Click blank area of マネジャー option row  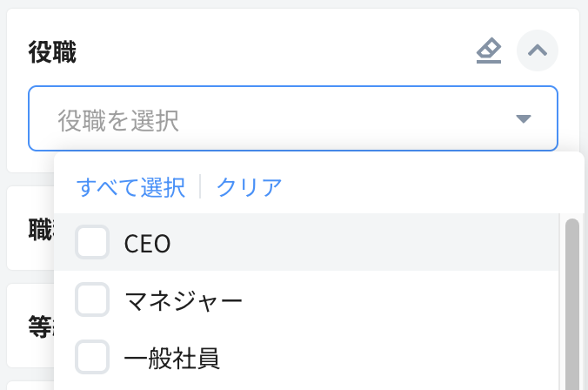click(391, 300)
